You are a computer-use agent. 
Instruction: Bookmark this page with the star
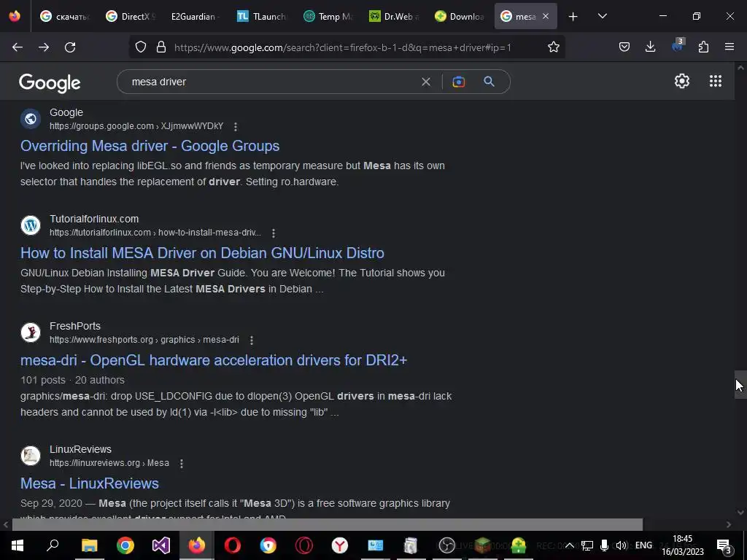553,47
